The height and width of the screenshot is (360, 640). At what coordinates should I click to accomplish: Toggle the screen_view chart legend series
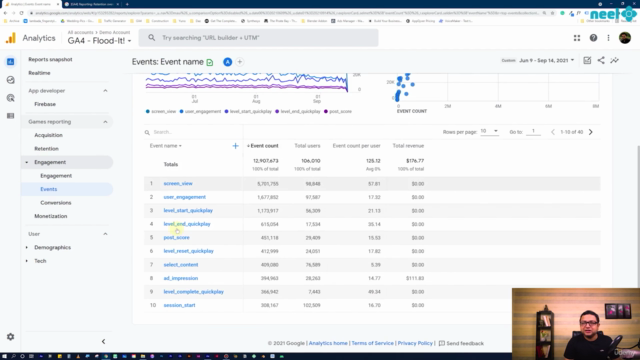coord(161,111)
